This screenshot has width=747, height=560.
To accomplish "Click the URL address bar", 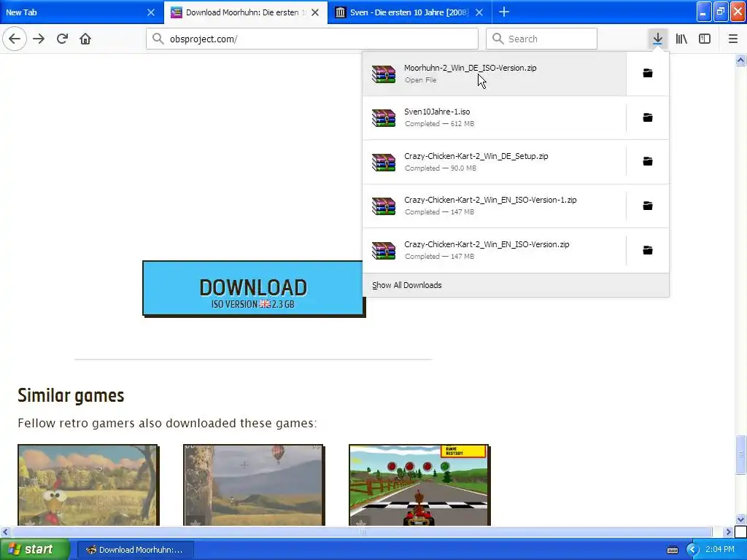I will pyautogui.click(x=312, y=39).
